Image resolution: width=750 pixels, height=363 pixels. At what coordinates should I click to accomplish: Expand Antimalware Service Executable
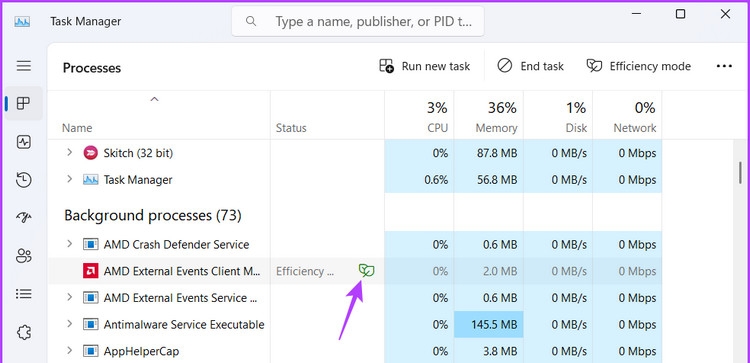69,324
